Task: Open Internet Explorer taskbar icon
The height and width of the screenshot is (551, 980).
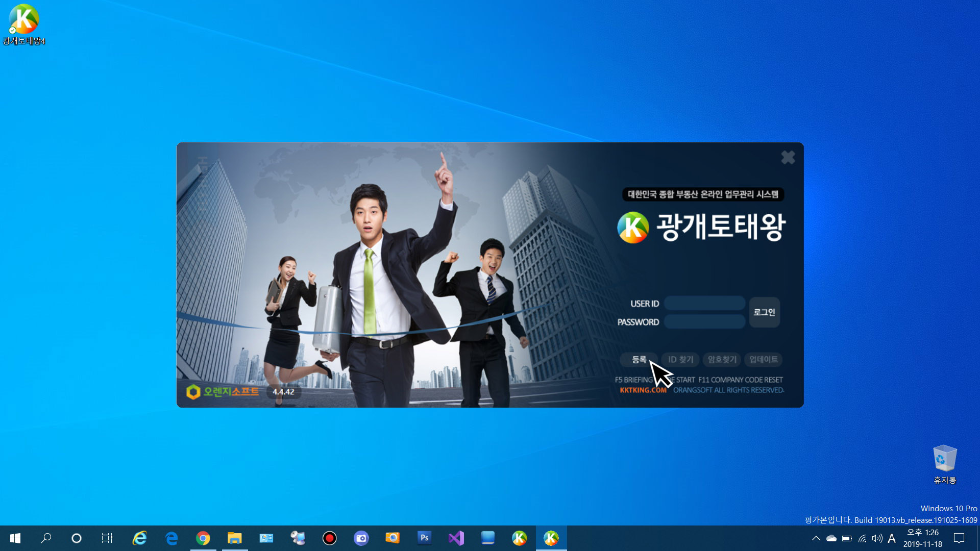Action: pyautogui.click(x=139, y=538)
